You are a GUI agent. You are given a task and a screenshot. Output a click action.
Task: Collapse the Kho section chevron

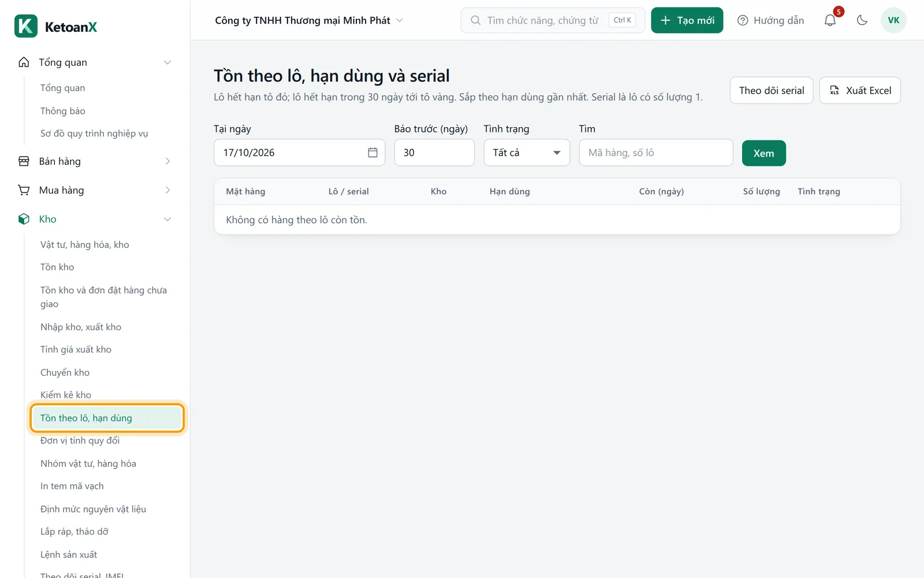point(167,219)
